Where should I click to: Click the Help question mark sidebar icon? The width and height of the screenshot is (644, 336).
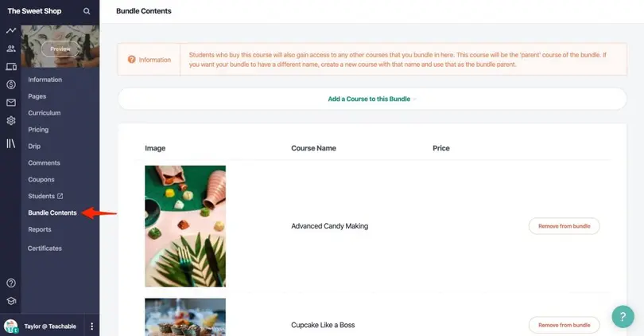tap(11, 283)
